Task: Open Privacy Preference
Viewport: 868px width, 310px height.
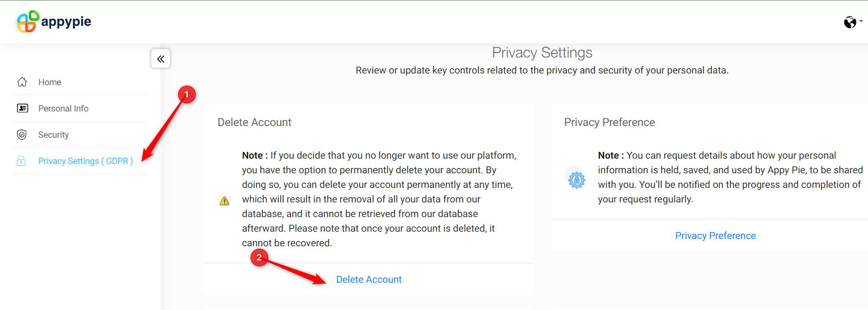Action: pos(715,235)
